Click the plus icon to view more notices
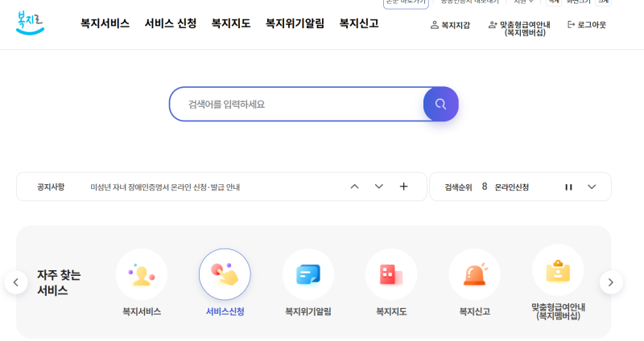644x341 pixels. [404, 187]
